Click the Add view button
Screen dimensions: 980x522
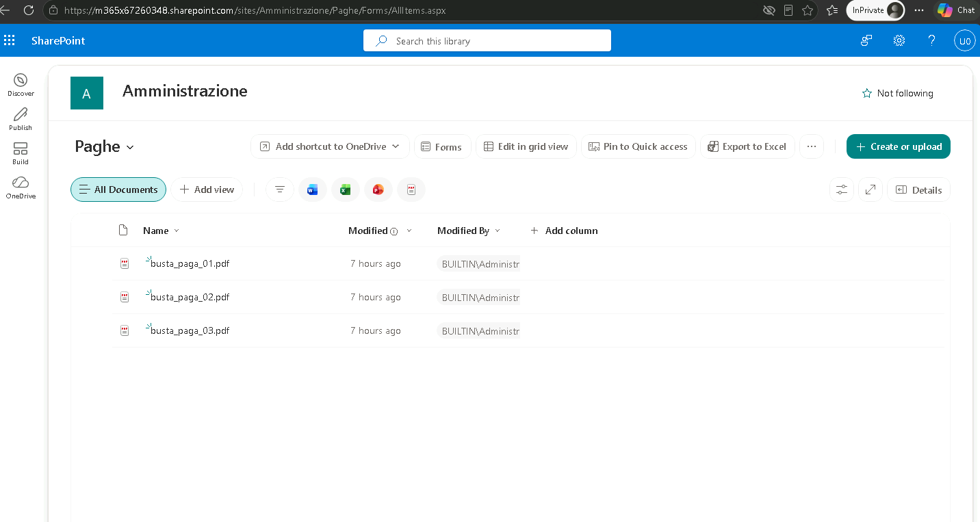207,190
